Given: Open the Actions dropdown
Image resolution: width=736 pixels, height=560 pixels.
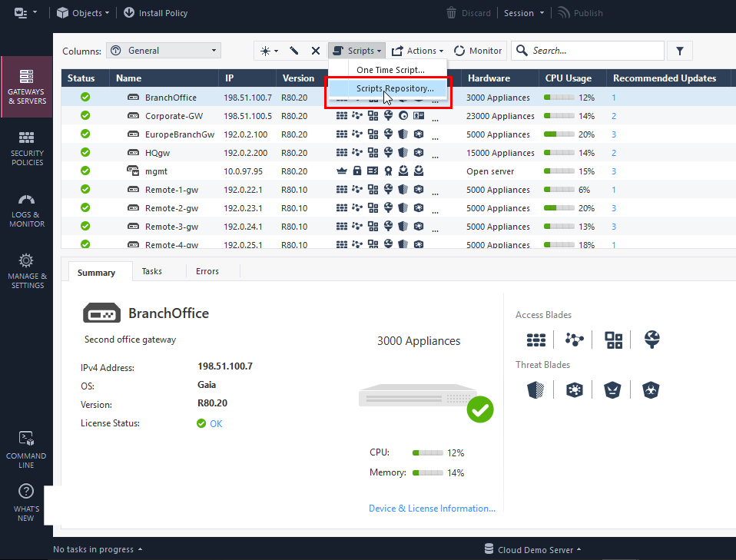Looking at the screenshot, I should click(417, 51).
